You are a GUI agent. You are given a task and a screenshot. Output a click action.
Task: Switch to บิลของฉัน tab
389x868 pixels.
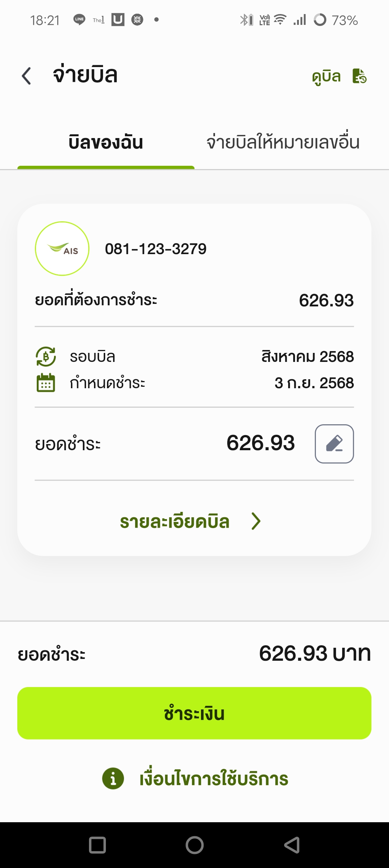click(x=106, y=143)
